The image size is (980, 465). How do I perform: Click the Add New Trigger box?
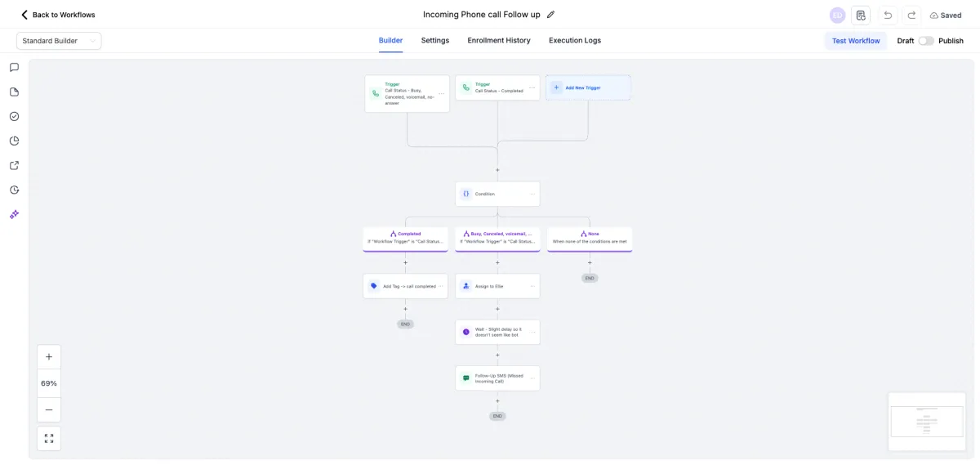tap(588, 87)
